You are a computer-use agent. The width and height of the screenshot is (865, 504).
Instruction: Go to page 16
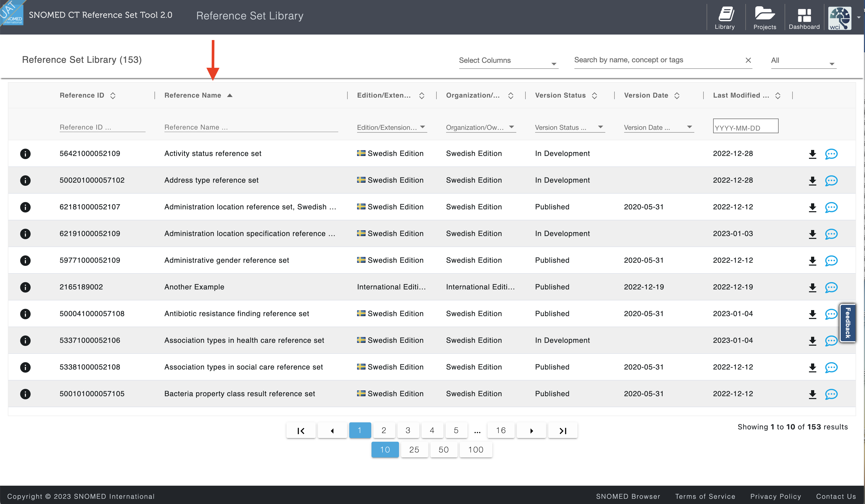pyautogui.click(x=501, y=430)
